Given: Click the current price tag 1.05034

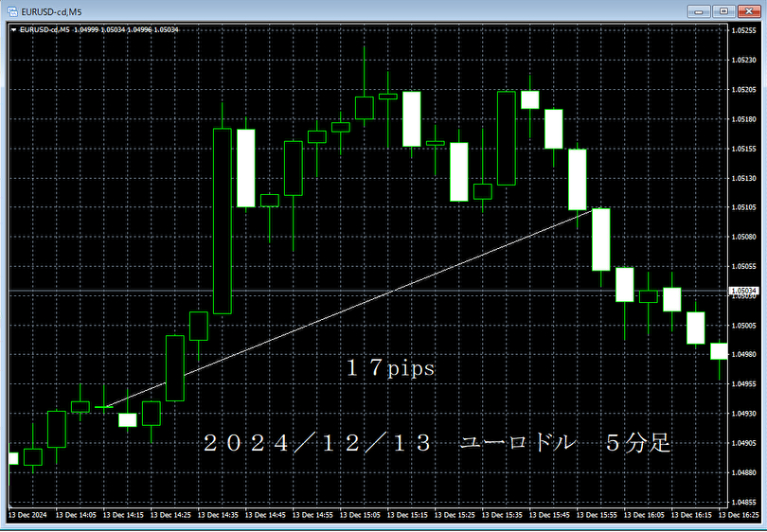Looking at the screenshot, I should pos(743,291).
